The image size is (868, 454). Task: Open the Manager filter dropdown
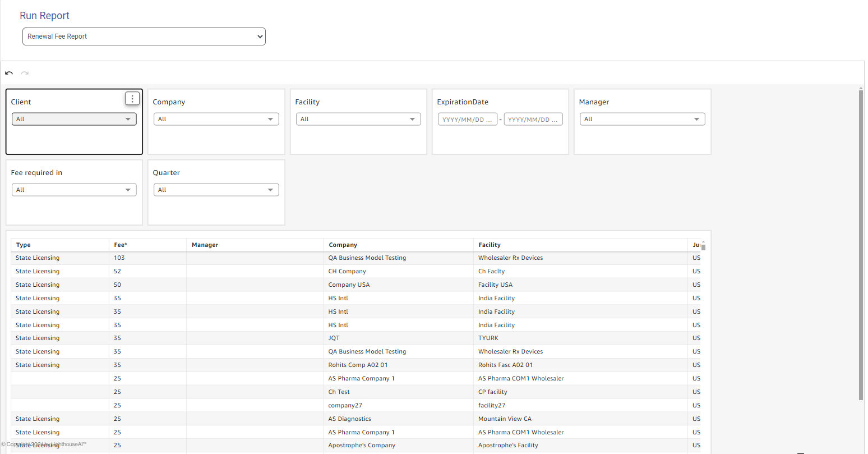pos(642,119)
